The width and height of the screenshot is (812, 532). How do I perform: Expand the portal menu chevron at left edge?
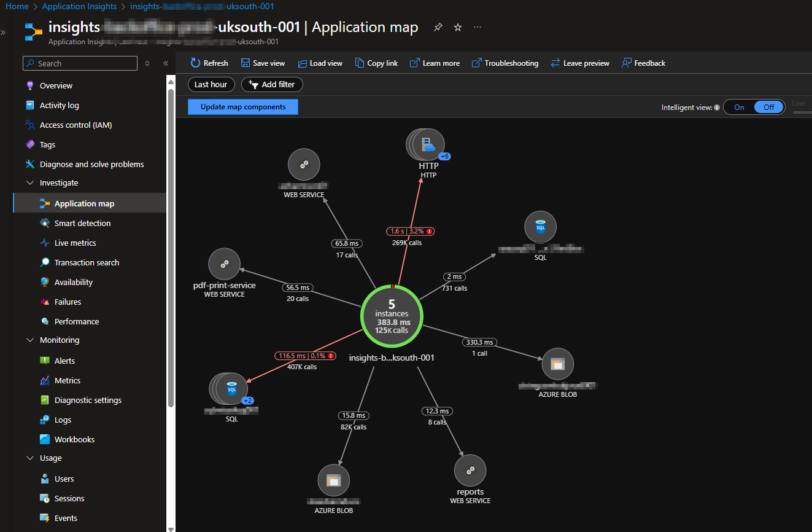coord(3,32)
